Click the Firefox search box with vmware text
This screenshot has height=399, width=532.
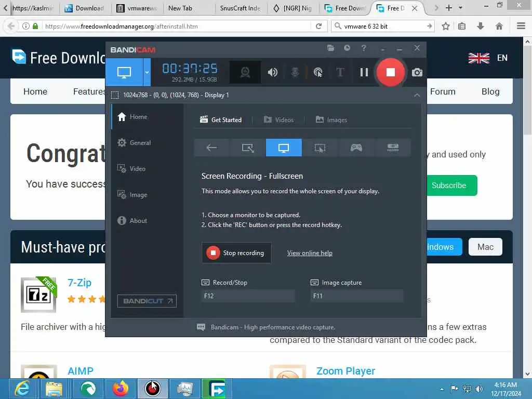tap(383, 26)
